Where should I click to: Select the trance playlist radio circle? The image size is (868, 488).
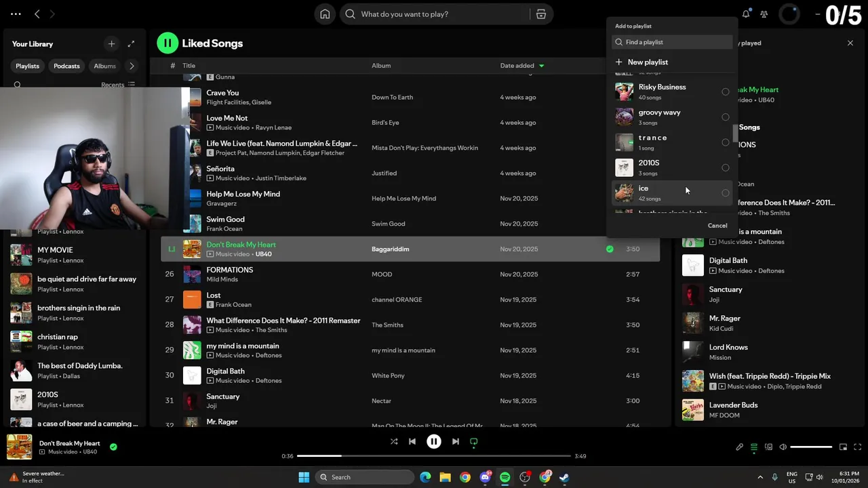[x=725, y=142]
